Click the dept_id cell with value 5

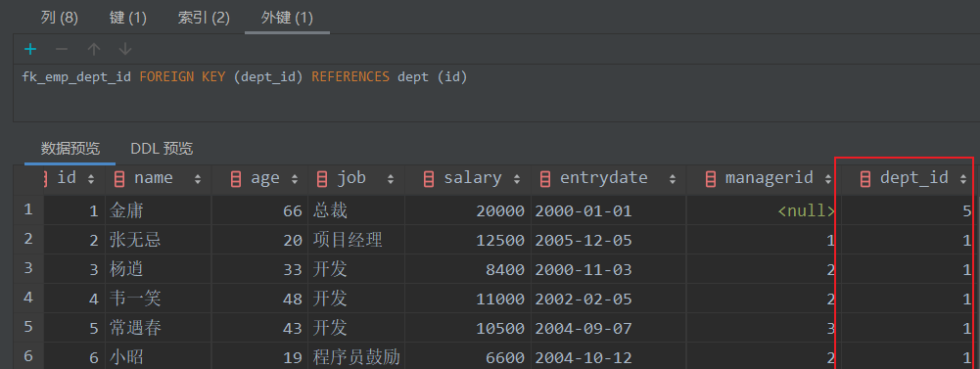click(907, 211)
